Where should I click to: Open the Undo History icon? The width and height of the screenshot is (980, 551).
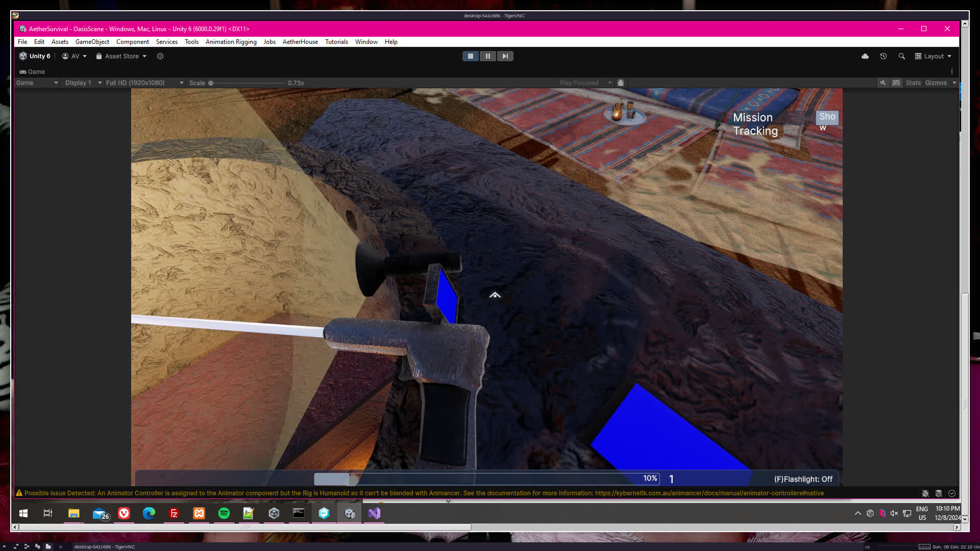coord(884,56)
